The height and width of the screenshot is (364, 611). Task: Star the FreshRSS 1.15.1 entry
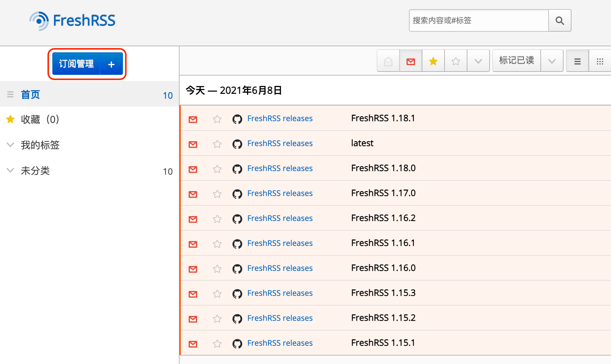pos(217,344)
